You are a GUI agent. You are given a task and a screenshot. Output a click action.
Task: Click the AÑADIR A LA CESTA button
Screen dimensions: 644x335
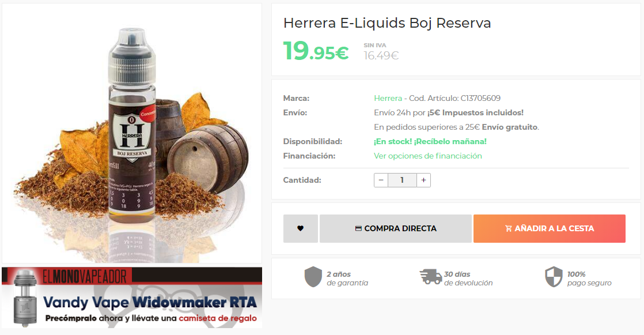coord(550,228)
